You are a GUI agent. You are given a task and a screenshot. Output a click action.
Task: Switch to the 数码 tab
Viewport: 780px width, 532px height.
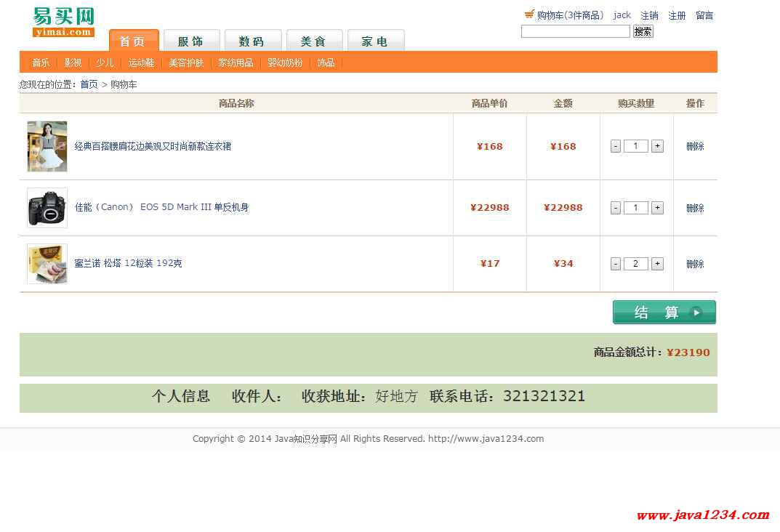click(x=252, y=41)
